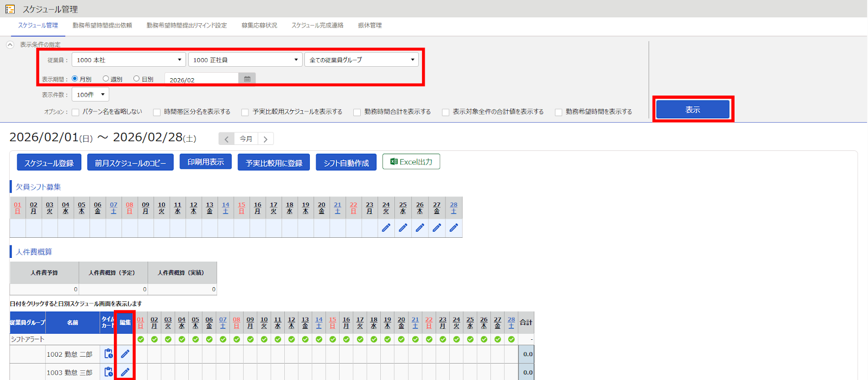
Task: Switch to 募集応募状況 tab
Action: [x=259, y=26]
